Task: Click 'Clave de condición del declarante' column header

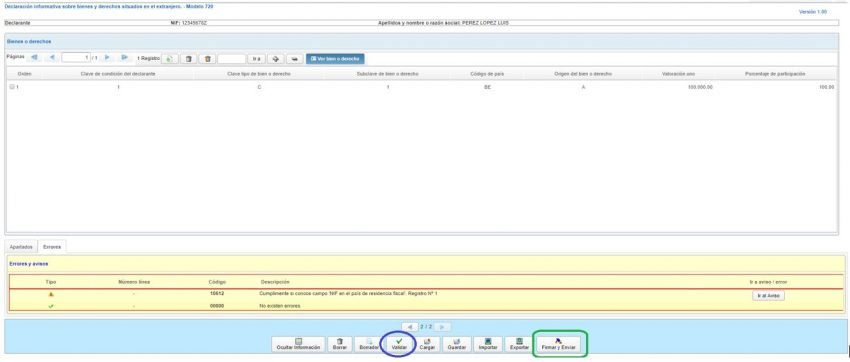Action: coord(118,74)
